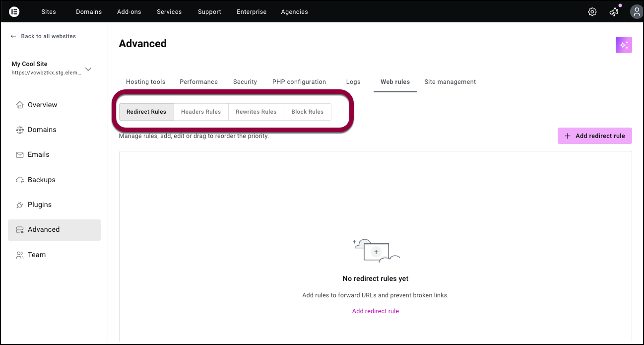Image resolution: width=644 pixels, height=345 pixels.
Task: Select the Headers Rules toggle
Action: [x=200, y=112]
